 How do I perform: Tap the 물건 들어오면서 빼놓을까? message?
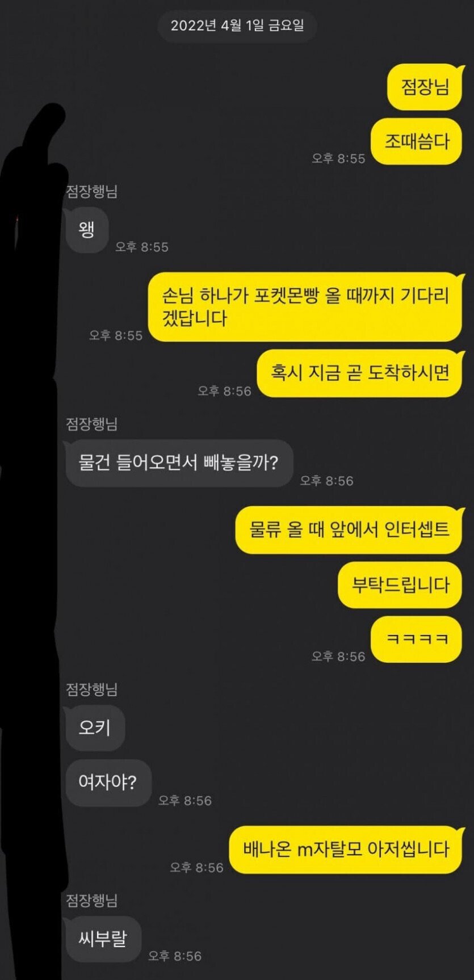point(179,462)
